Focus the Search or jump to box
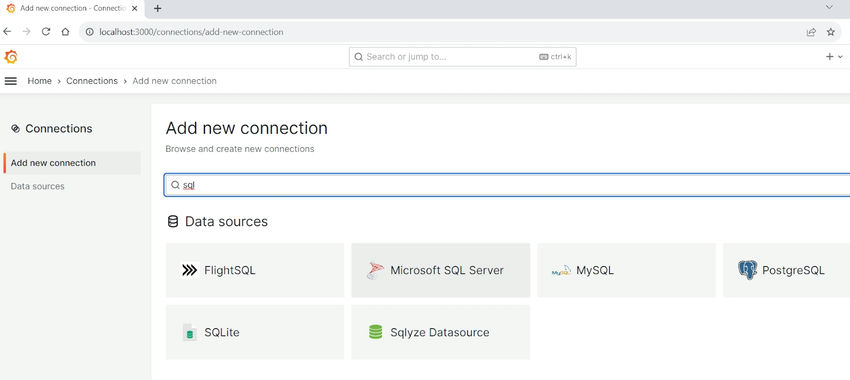This screenshot has height=380, width=850. click(x=462, y=56)
